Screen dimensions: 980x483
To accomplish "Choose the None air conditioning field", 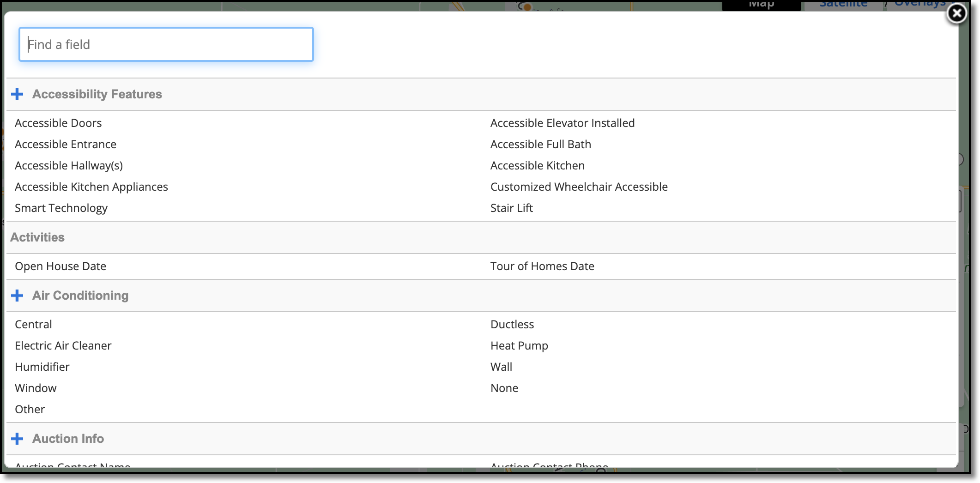I will (504, 388).
